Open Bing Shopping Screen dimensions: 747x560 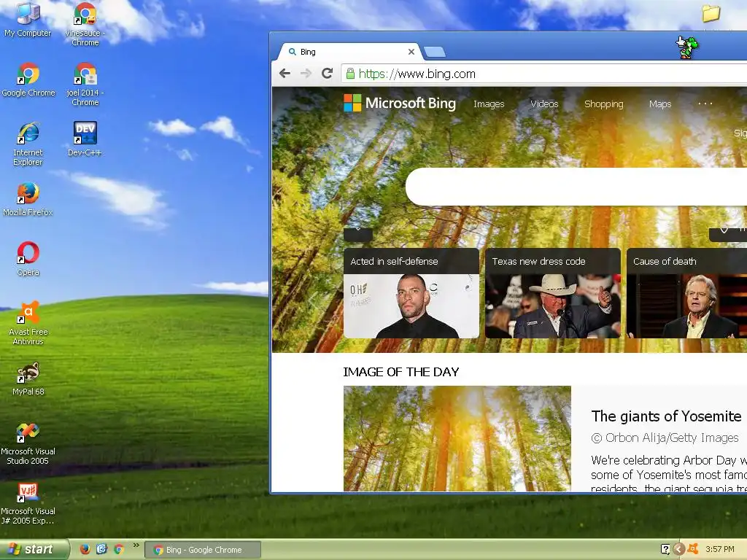[603, 104]
